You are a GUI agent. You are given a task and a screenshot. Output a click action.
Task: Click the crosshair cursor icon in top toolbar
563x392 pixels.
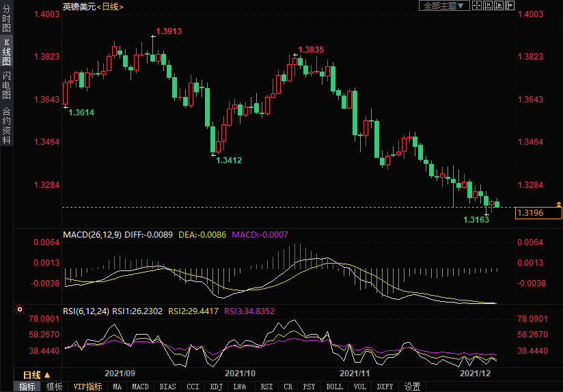[476, 5]
